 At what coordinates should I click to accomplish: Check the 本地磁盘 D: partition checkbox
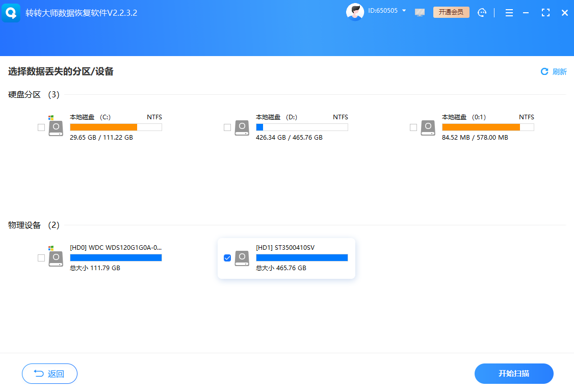tap(227, 127)
